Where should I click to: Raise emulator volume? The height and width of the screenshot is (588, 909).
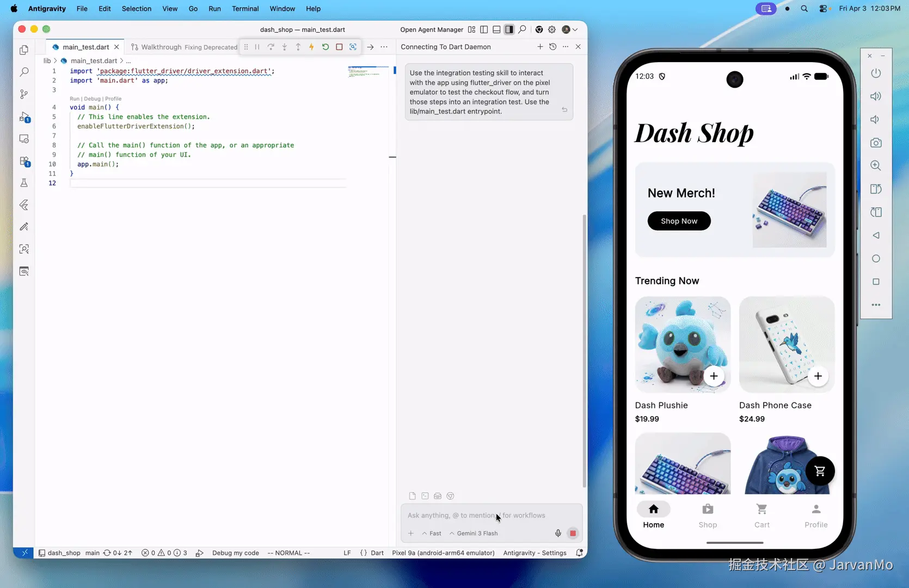click(x=876, y=96)
